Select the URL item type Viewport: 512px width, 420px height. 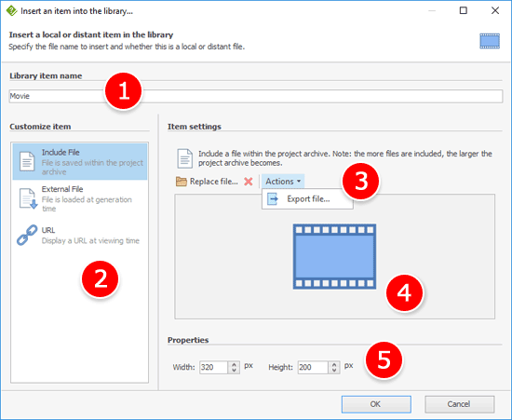80,236
